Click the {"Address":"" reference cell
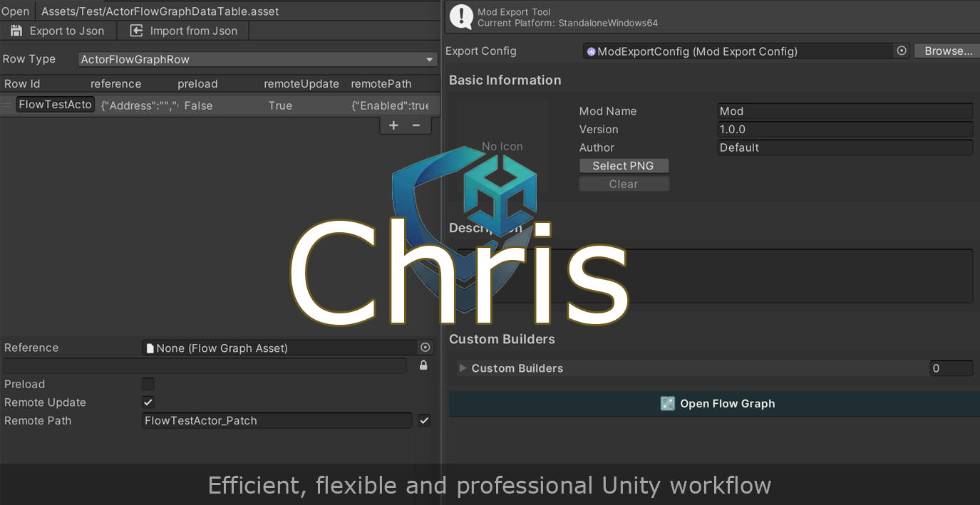 140,105
